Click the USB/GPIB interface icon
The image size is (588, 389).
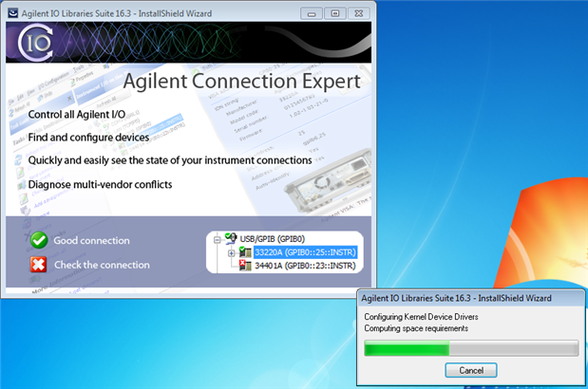(x=231, y=238)
